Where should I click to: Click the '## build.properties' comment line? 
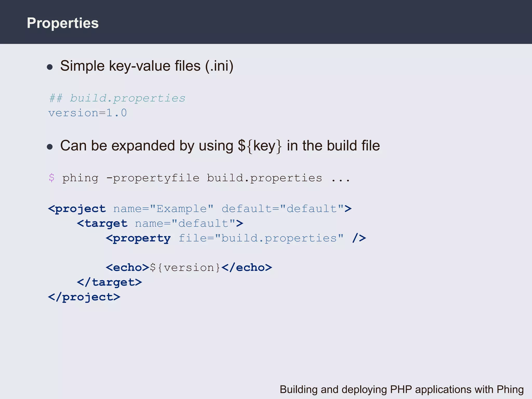(117, 98)
